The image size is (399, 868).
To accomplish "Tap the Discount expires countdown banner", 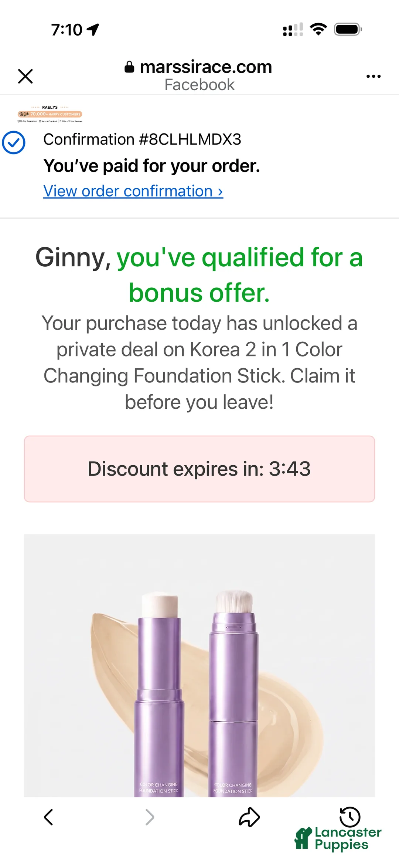I will click(x=199, y=469).
